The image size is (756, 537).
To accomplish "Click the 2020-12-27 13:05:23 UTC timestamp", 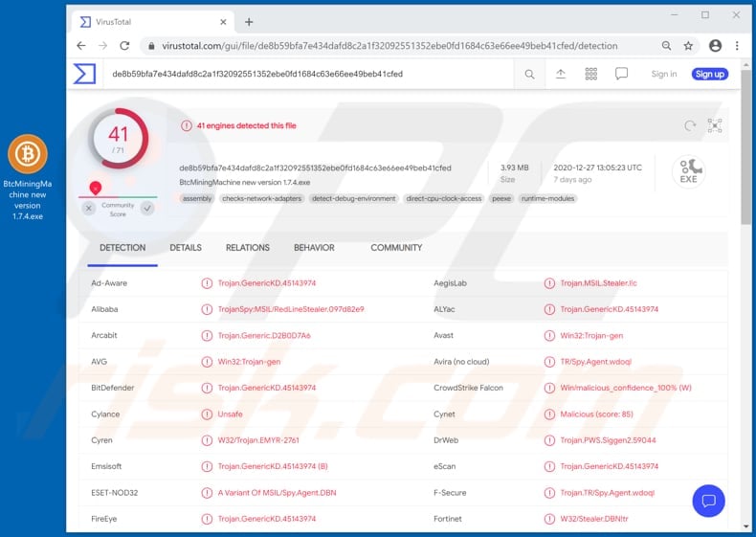I will pos(597,168).
